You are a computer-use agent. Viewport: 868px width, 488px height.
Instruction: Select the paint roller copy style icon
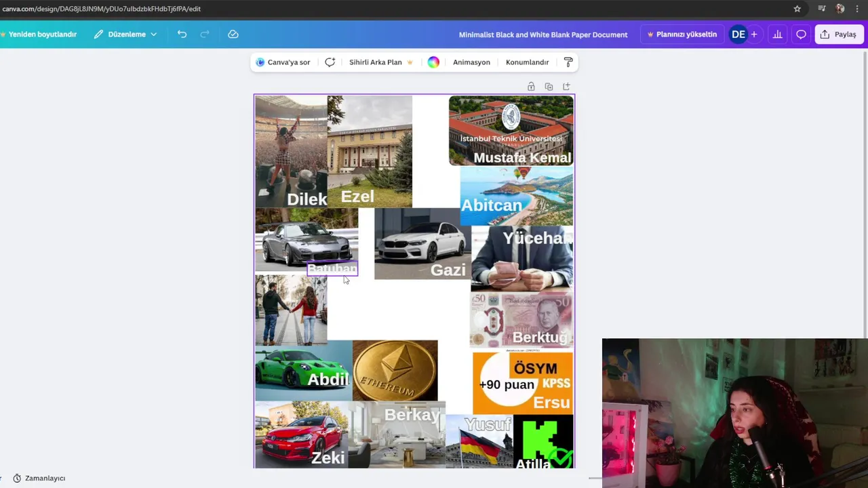tap(568, 62)
